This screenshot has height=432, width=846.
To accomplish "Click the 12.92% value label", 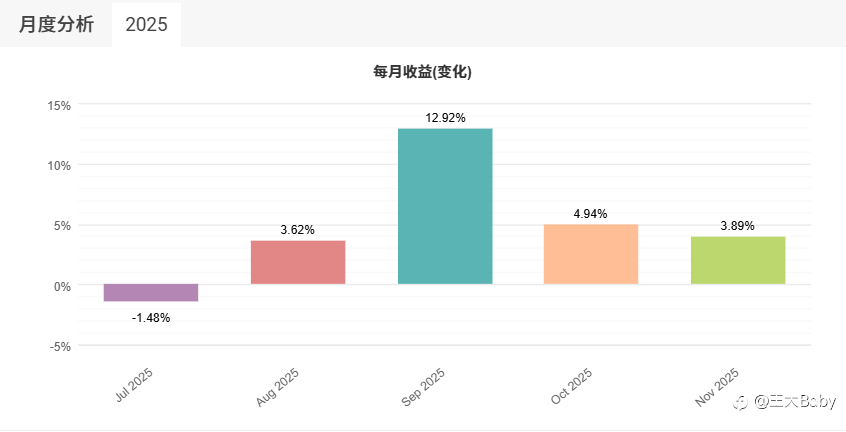I will pyautogui.click(x=445, y=118).
